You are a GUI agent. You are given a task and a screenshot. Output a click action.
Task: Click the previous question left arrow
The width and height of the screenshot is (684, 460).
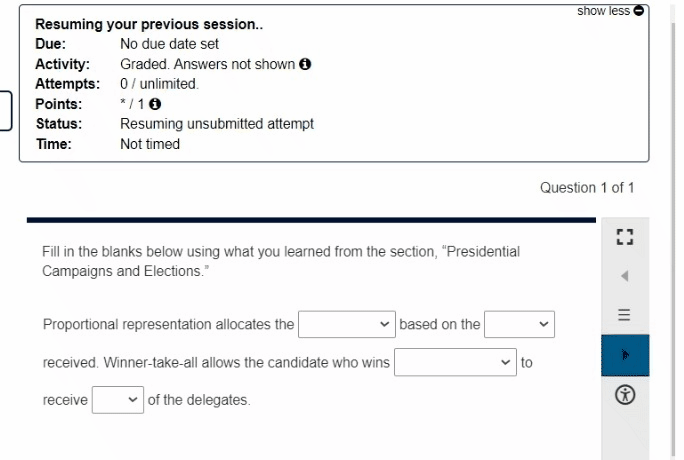pos(625,276)
